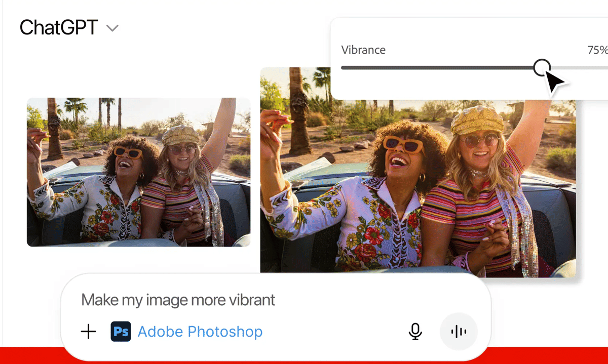
Task: Open the ChatGPT model selector chevron
Action: tap(112, 28)
